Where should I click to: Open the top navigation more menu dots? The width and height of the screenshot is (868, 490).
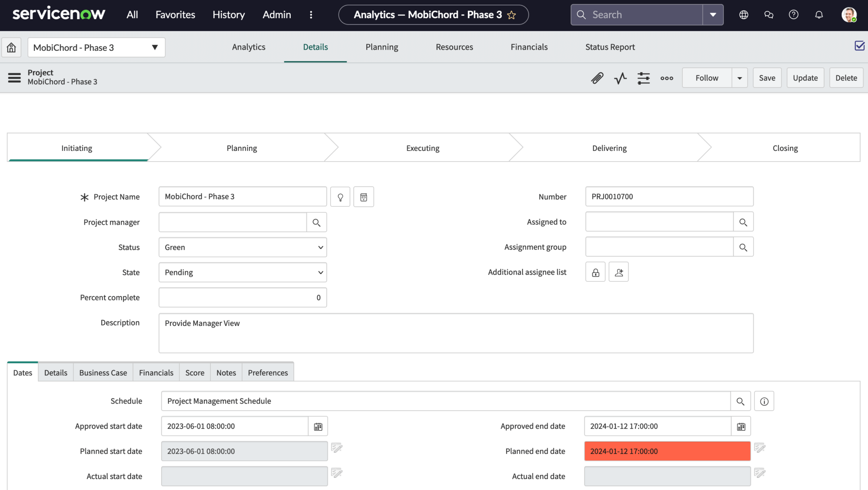tap(311, 15)
